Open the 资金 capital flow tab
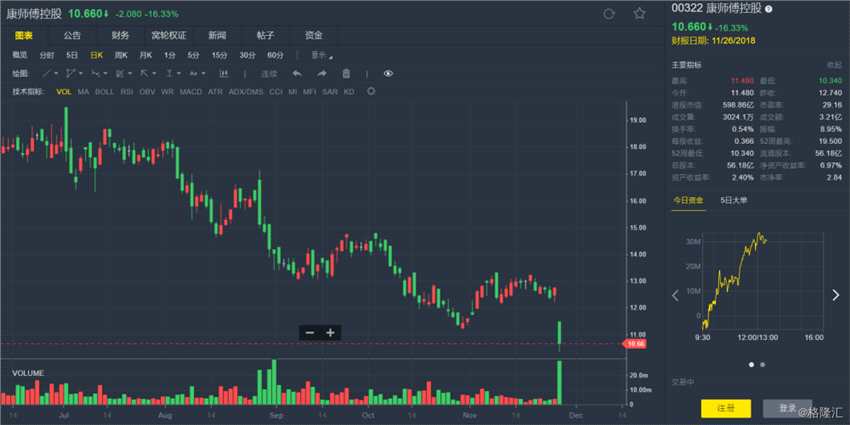This screenshot has height=425, width=850. (313, 36)
